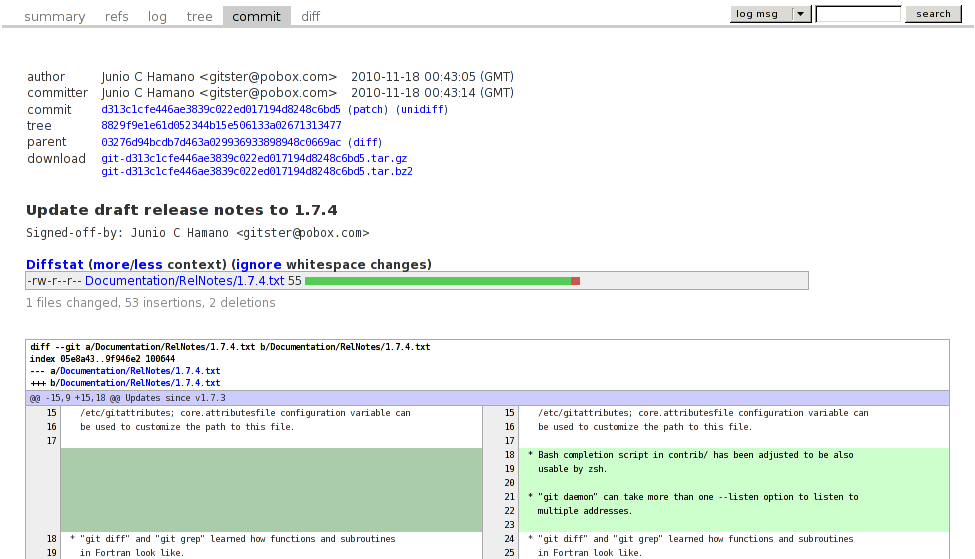Click new line 22 multiple addresses text
This screenshot has width=975, height=559.
(585, 511)
